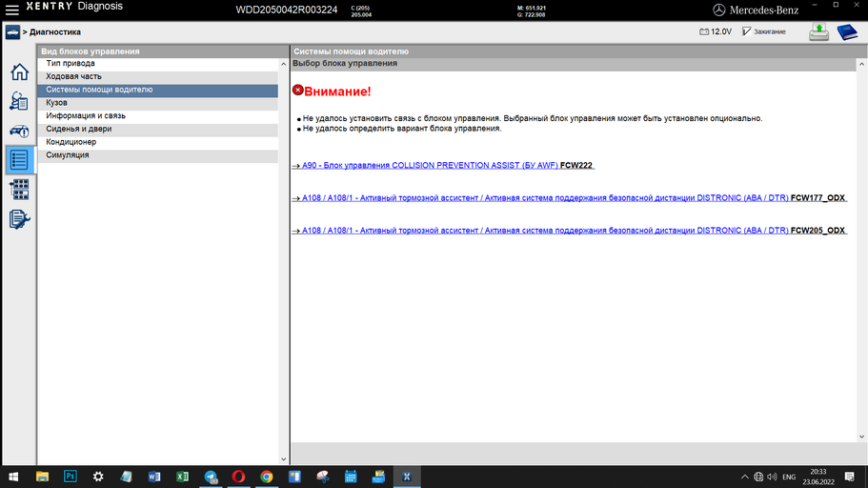
Task: Click the volume speaker tray icon
Action: (772, 477)
